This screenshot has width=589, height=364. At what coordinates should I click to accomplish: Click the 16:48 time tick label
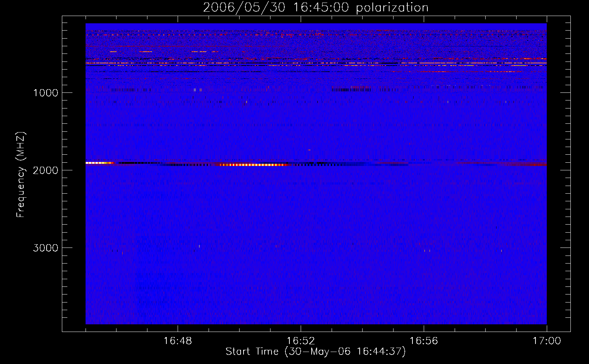pos(178,341)
